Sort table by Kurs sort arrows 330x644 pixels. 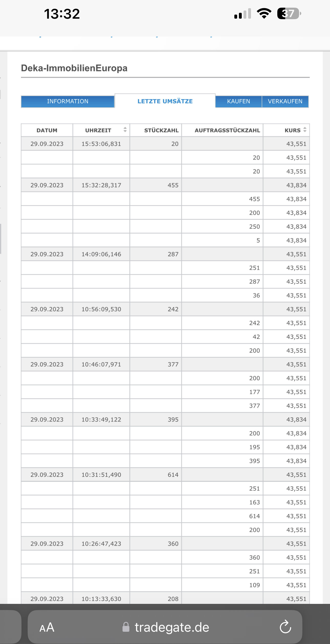click(305, 130)
